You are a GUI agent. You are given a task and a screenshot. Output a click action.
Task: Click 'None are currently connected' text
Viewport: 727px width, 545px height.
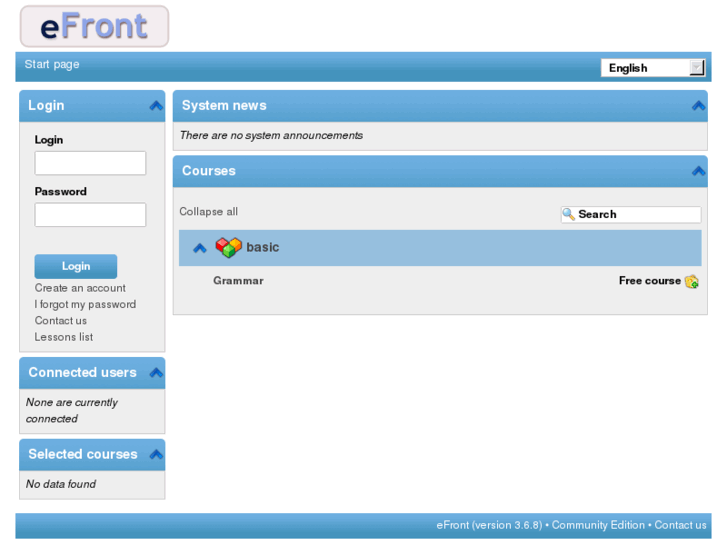[x=72, y=410]
